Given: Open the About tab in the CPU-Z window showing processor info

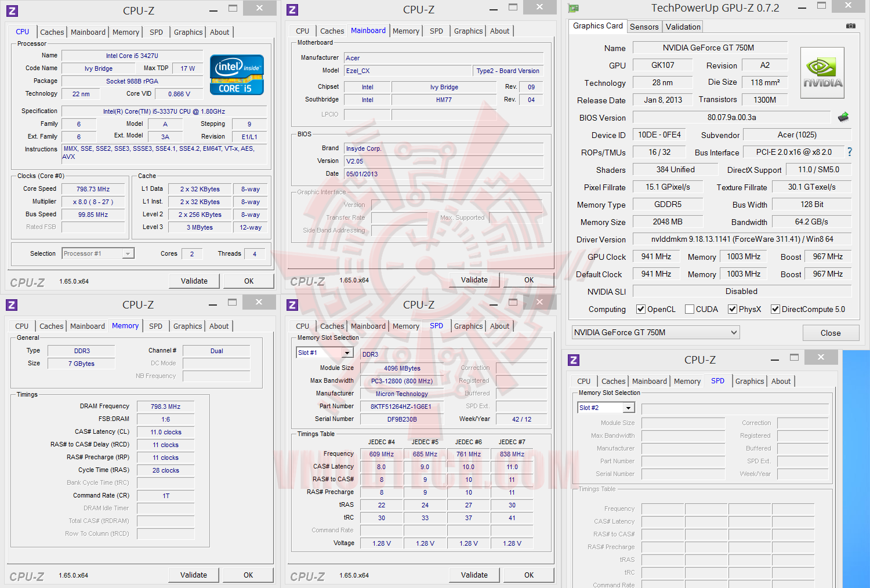Looking at the screenshot, I should tap(220, 32).
